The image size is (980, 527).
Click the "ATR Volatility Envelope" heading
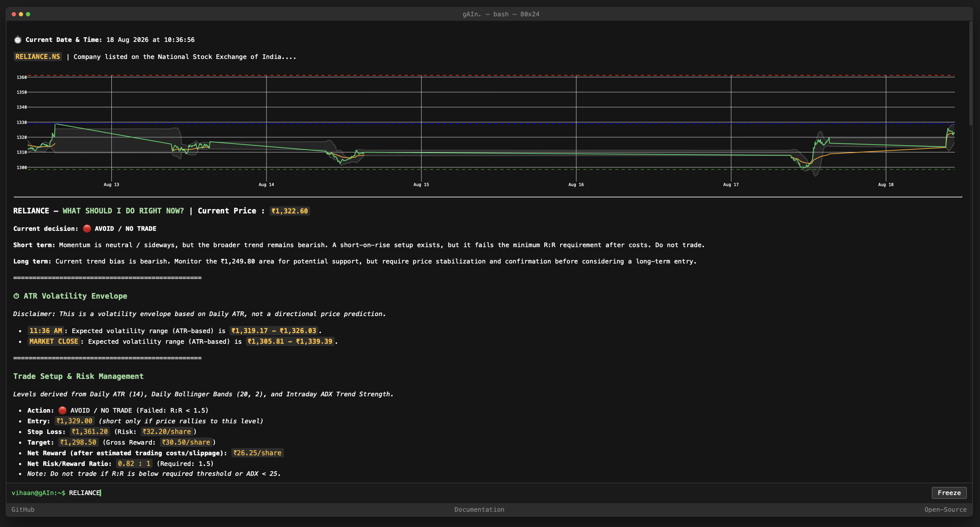75,296
